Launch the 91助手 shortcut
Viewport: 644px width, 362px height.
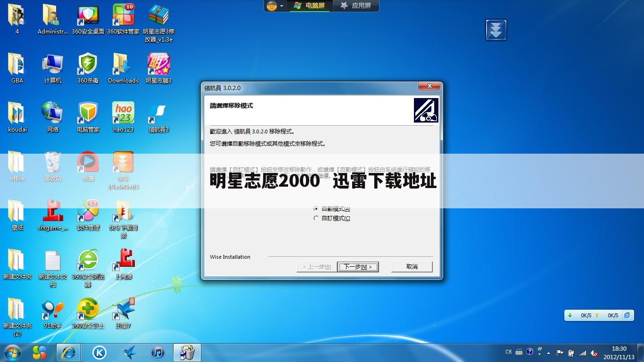[x=52, y=313]
